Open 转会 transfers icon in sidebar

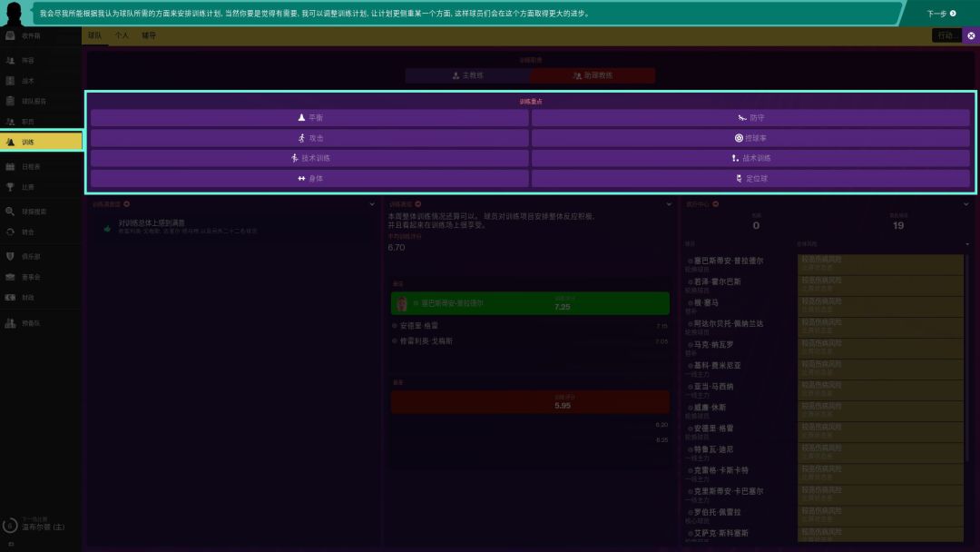pos(11,232)
